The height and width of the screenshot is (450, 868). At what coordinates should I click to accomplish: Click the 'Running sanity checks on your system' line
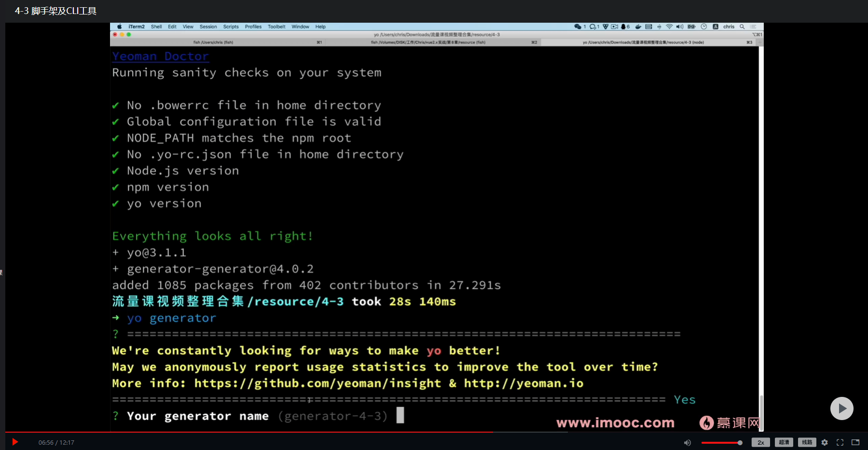point(247,72)
